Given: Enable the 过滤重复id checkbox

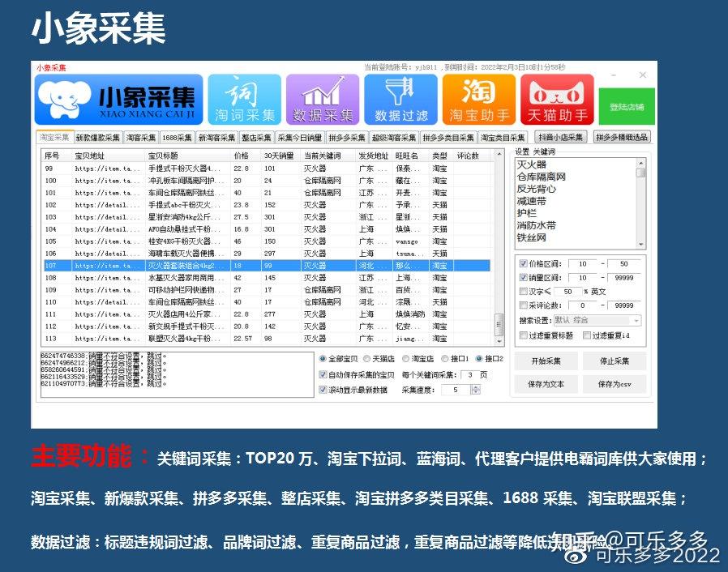Looking at the screenshot, I should point(587,335).
